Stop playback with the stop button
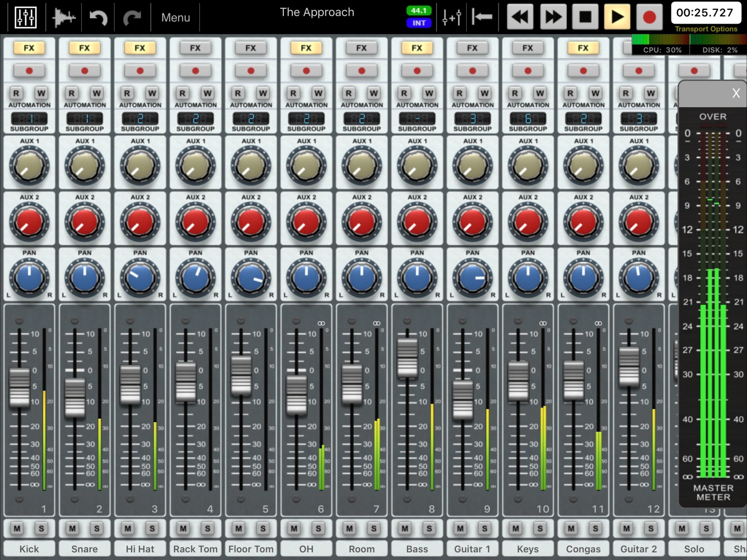Screen dimensions: 747x560 pos(585,17)
